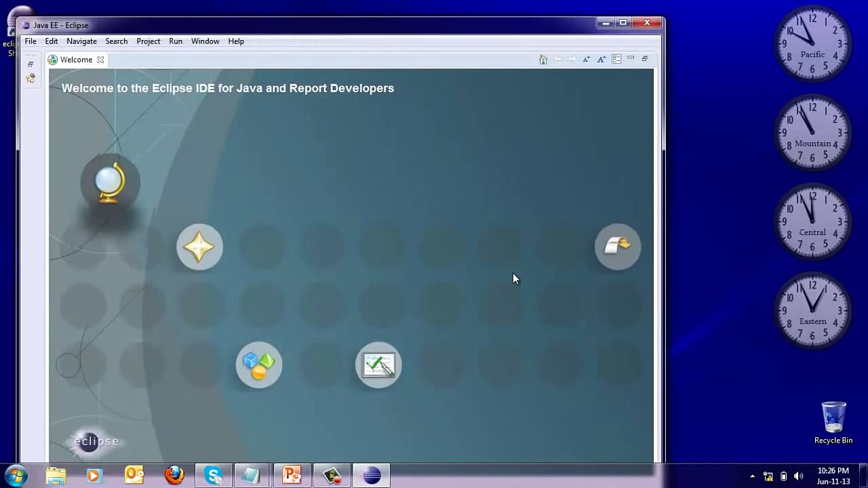Click the Restore icon in left trim bar

tap(31, 64)
